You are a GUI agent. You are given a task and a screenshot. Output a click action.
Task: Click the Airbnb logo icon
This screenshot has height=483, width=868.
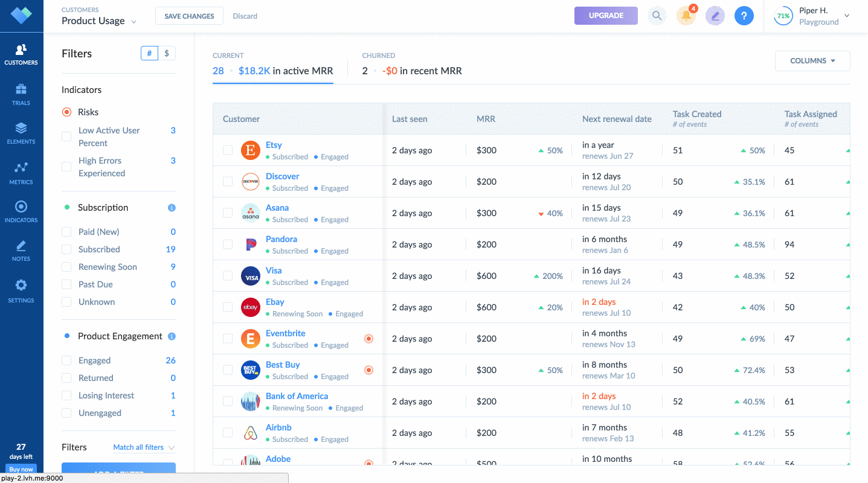pos(251,433)
